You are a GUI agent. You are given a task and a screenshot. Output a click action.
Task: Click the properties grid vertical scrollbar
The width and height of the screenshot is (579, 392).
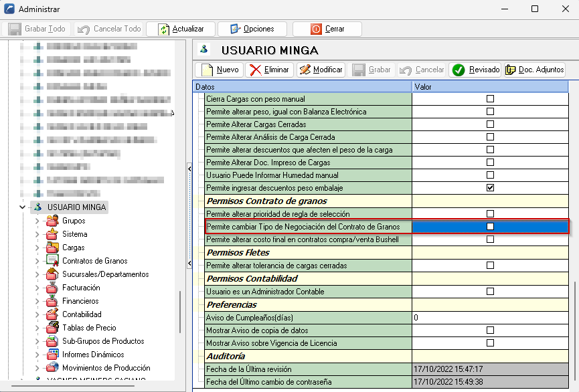click(x=574, y=332)
